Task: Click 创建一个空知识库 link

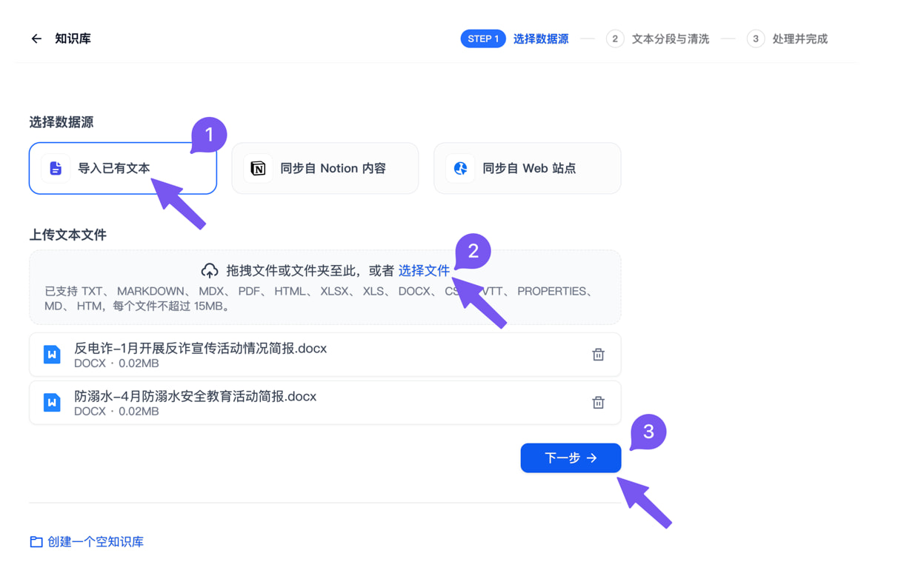Action: coord(96,542)
